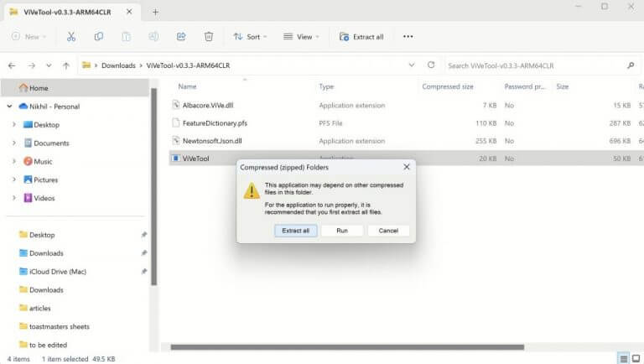Viewport: 644px width, 364px height.
Task: Click Downloads in the breadcrumb path
Action: click(x=118, y=65)
